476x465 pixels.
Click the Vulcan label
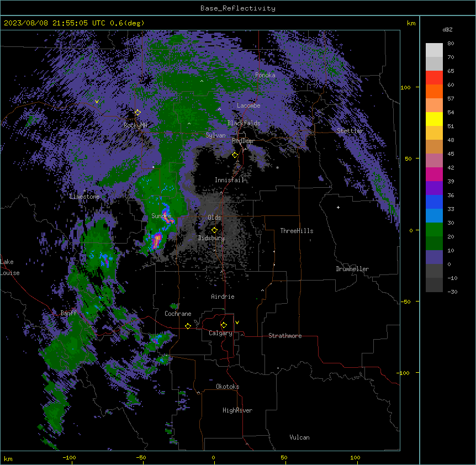click(299, 437)
